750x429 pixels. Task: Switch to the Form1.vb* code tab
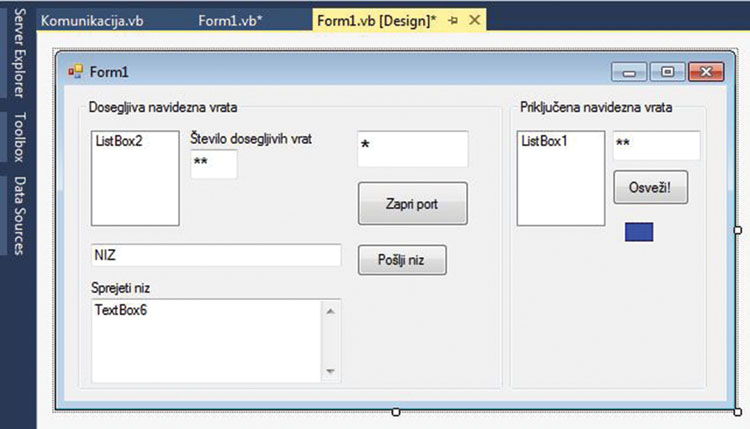click(x=230, y=20)
